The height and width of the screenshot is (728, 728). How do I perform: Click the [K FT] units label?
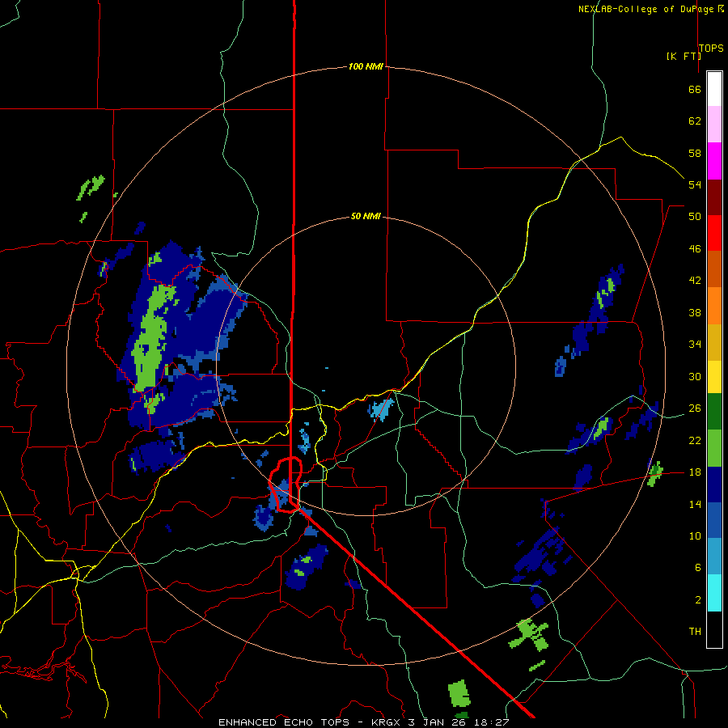(684, 56)
